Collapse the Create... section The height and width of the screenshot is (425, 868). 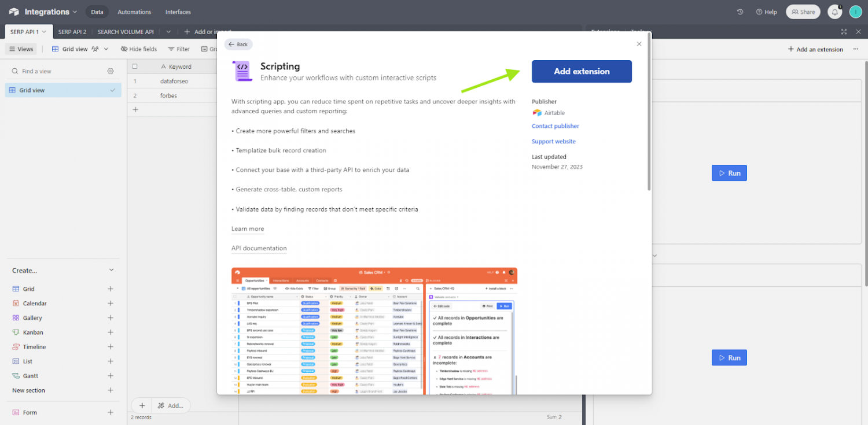(110, 269)
